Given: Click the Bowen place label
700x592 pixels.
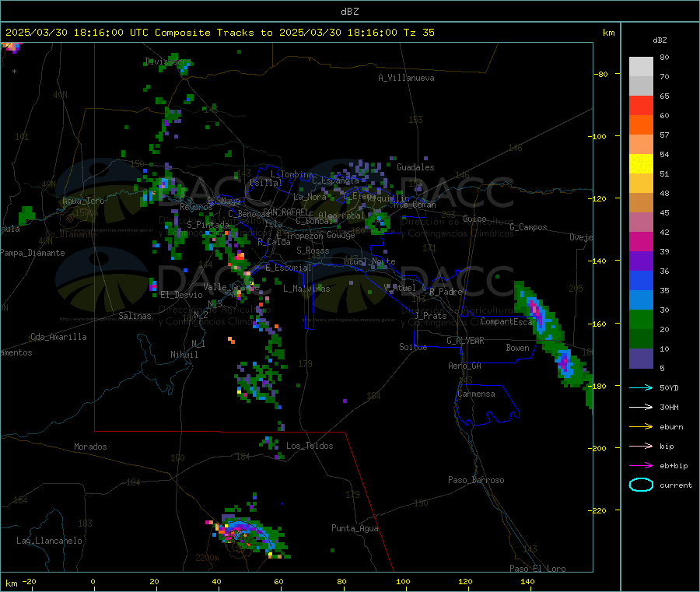Looking at the screenshot, I should coord(517,347).
